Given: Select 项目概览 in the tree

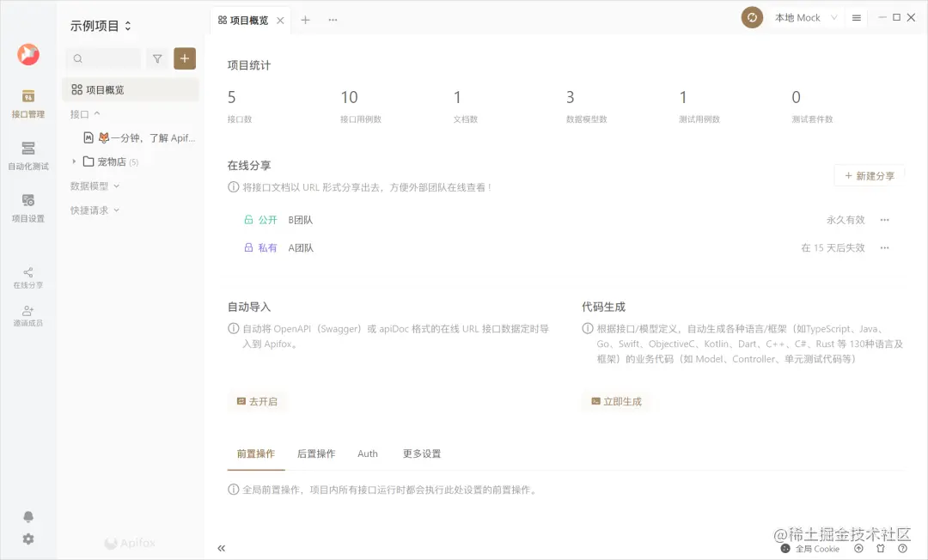Looking at the screenshot, I should point(131,90).
